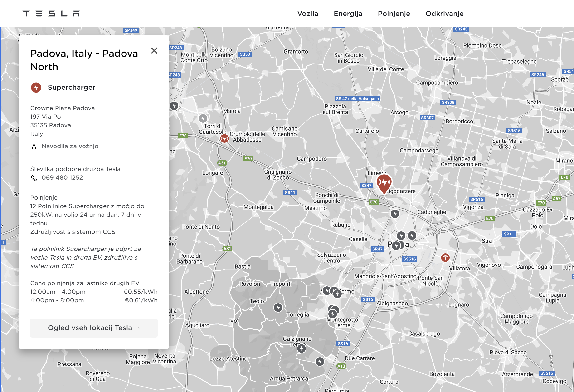
Task: Select the rightmost gray charger marker above Padova
Action: coord(412,235)
